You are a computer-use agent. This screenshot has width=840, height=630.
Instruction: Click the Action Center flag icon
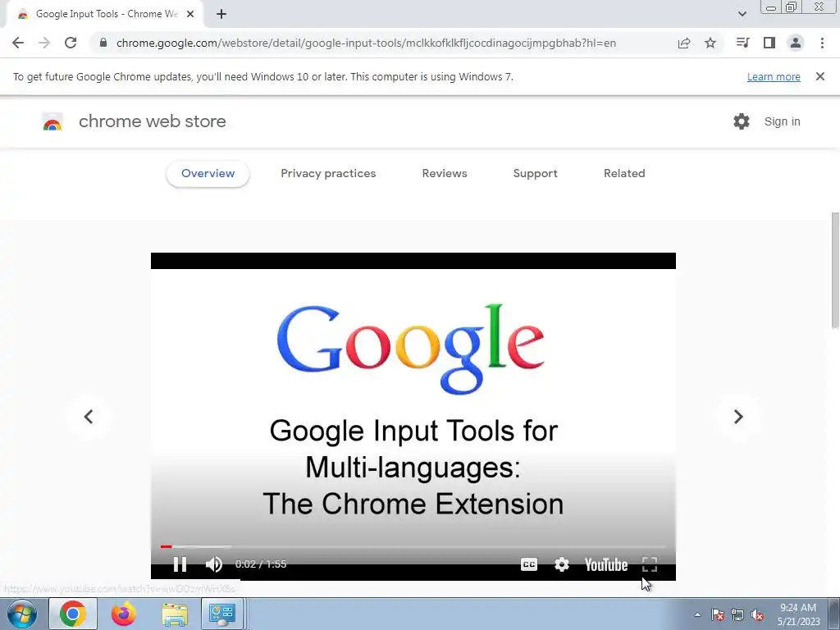pyautogui.click(x=718, y=614)
